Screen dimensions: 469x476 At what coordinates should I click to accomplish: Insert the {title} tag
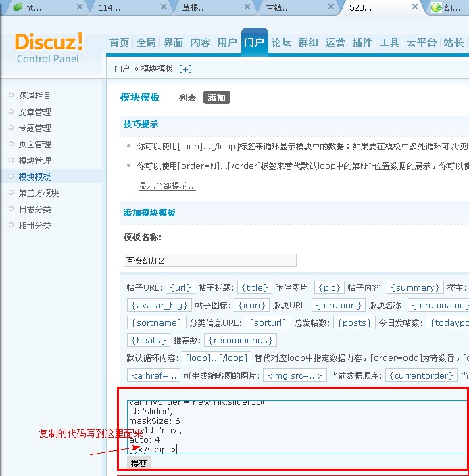(x=255, y=287)
